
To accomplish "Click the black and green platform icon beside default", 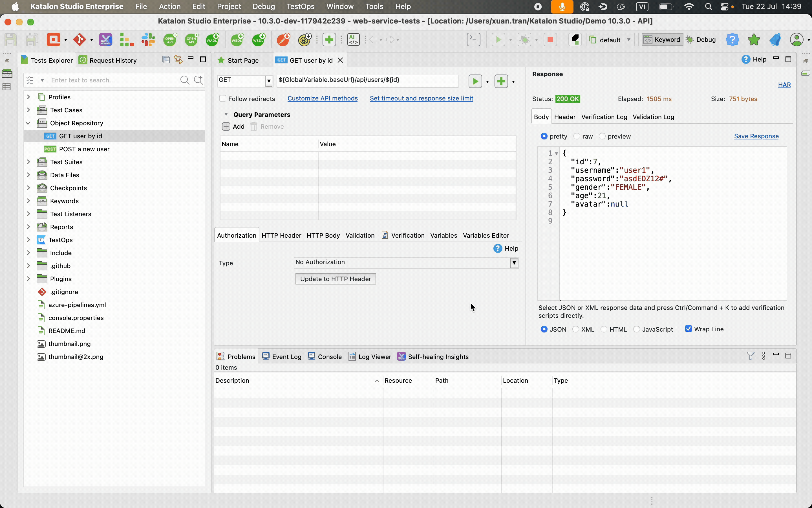I will [575, 40].
